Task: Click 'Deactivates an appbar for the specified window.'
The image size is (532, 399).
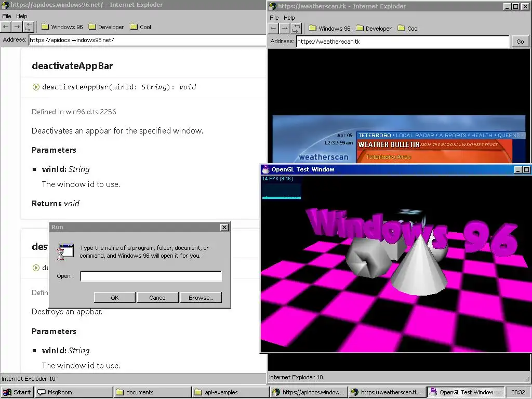Action: 117,130
